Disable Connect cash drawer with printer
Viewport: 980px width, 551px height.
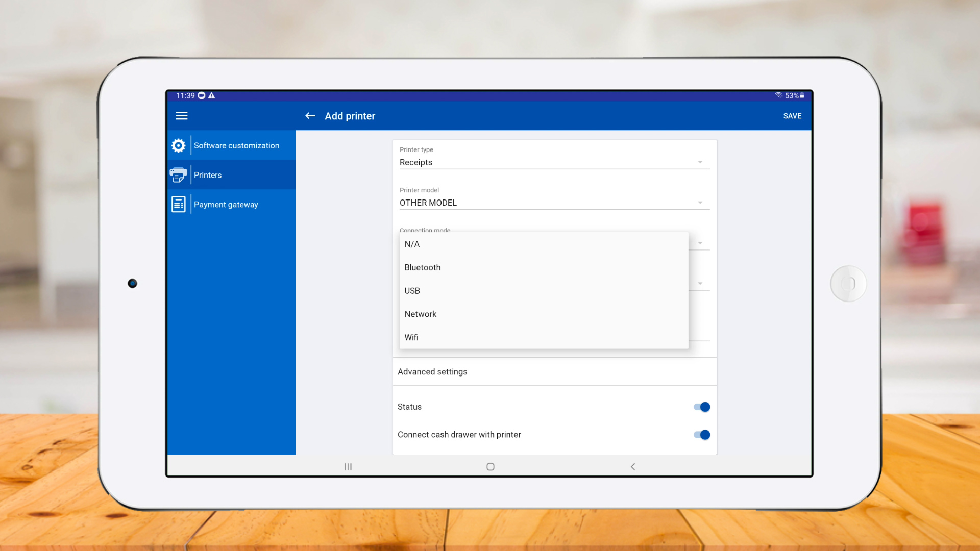point(702,435)
